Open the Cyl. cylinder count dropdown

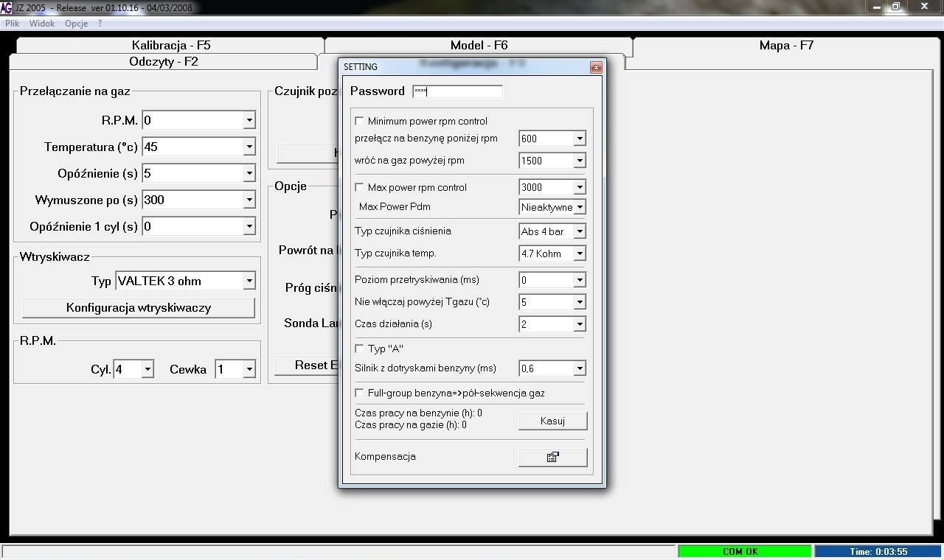[x=147, y=369]
